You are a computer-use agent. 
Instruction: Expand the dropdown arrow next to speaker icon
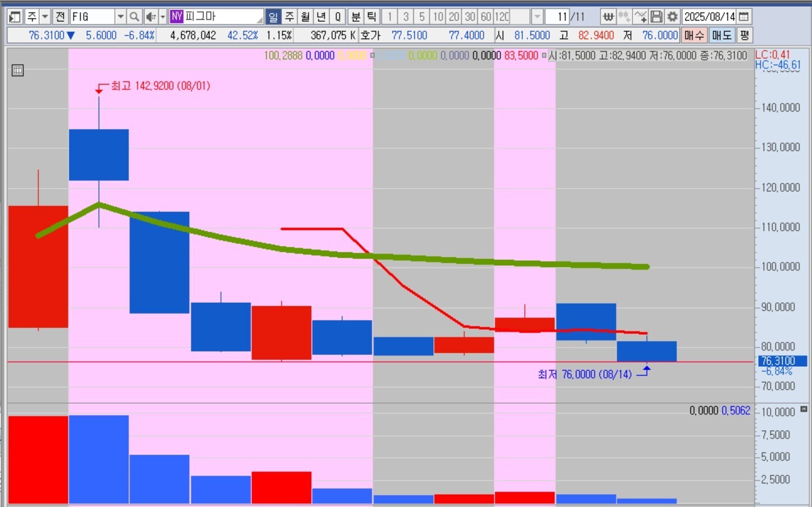163,17
